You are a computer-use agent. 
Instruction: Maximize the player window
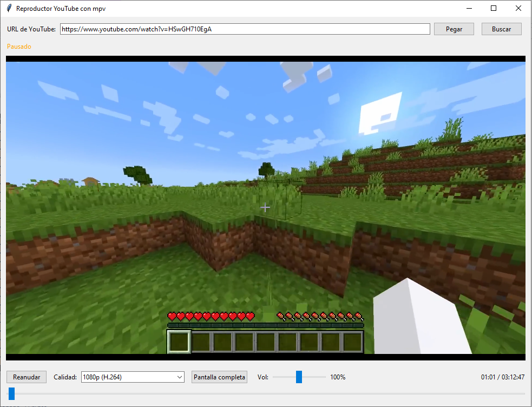tap(493, 8)
